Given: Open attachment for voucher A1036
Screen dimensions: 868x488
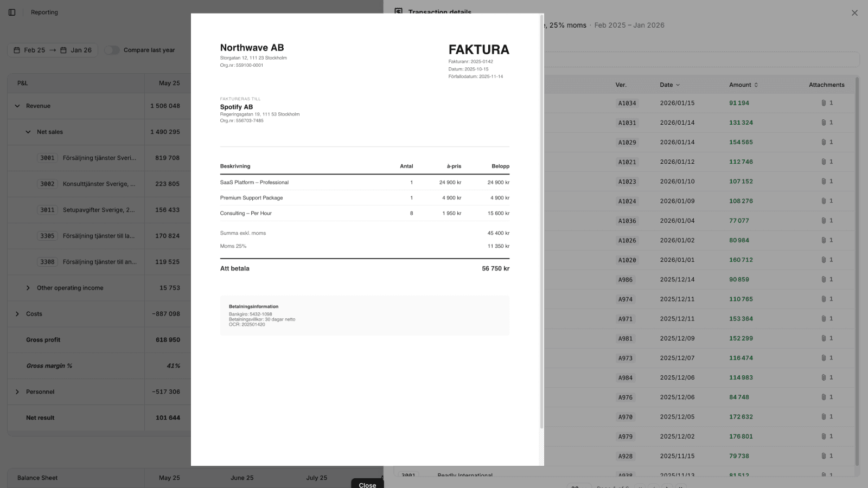Looking at the screenshot, I should tap(827, 221).
